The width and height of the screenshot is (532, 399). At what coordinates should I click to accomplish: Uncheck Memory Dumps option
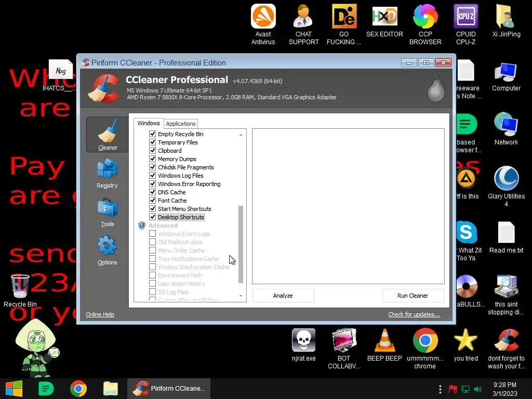point(152,159)
